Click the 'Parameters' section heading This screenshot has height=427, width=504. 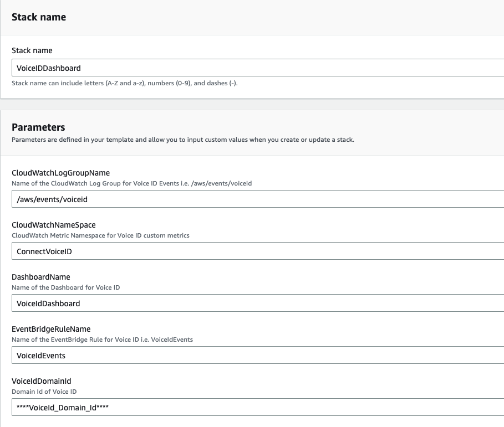[x=38, y=127]
